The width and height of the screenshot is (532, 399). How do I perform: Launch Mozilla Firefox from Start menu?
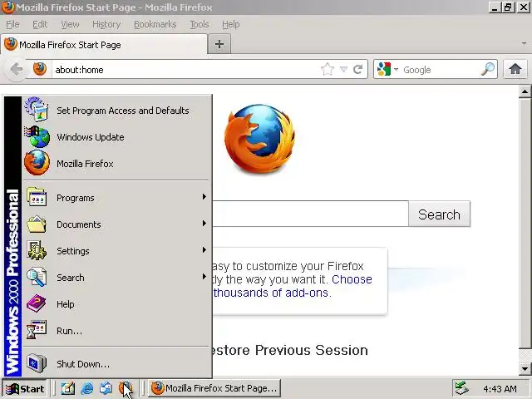click(x=117, y=164)
